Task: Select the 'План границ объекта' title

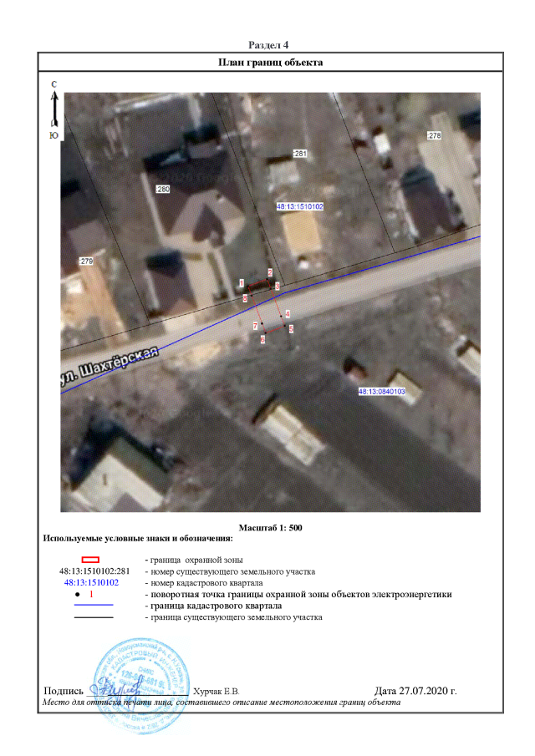Action: tap(271, 62)
